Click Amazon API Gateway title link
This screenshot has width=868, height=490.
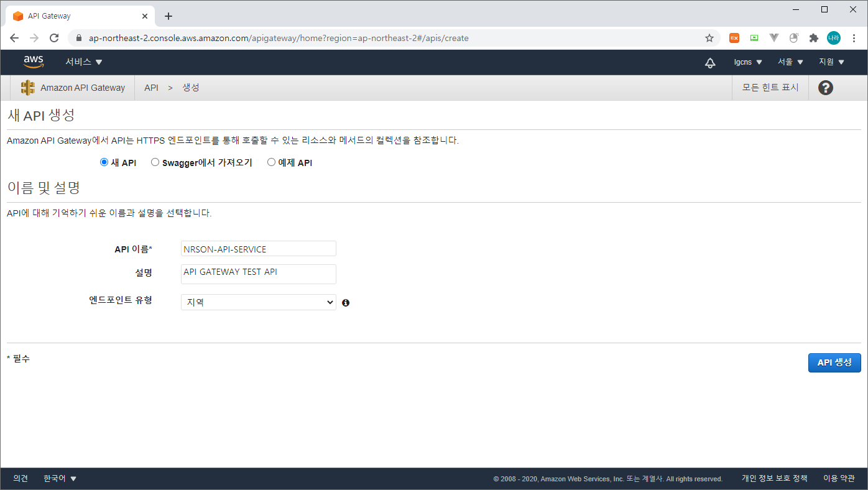point(83,88)
